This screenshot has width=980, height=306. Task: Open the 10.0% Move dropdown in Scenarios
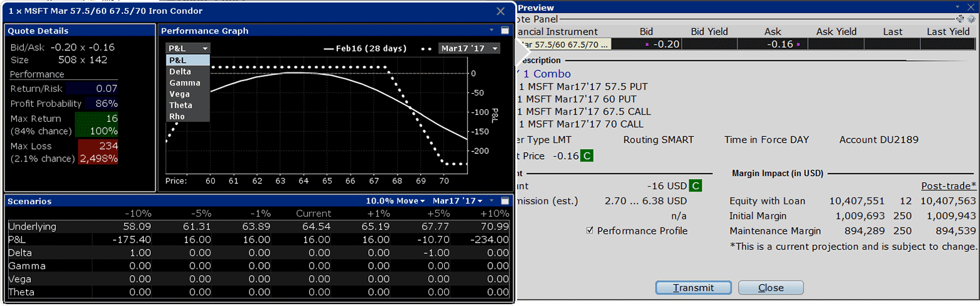pos(395,201)
